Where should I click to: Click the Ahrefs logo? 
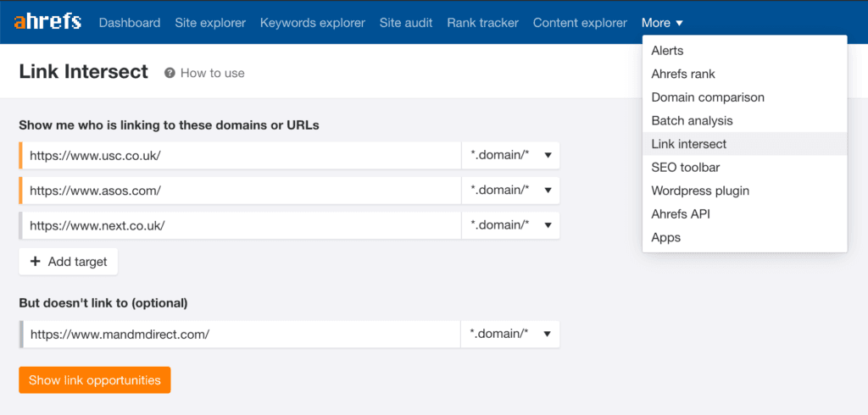click(47, 23)
